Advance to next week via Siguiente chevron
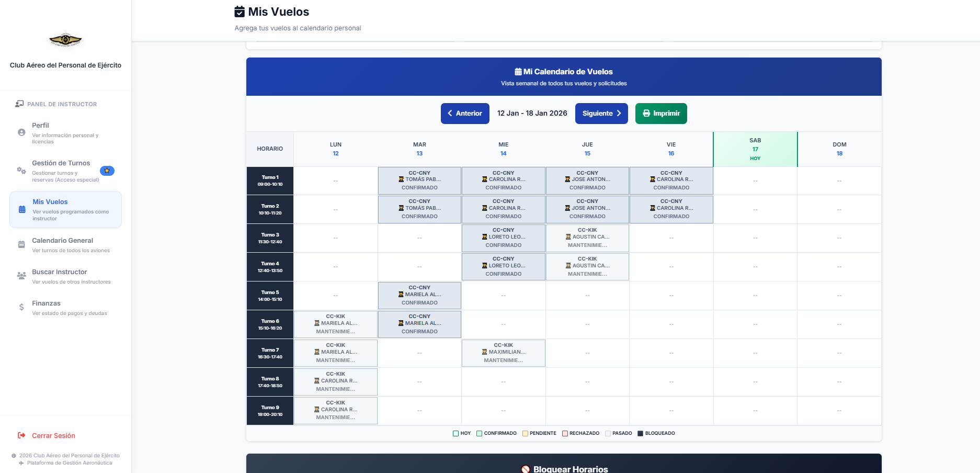 pos(619,113)
